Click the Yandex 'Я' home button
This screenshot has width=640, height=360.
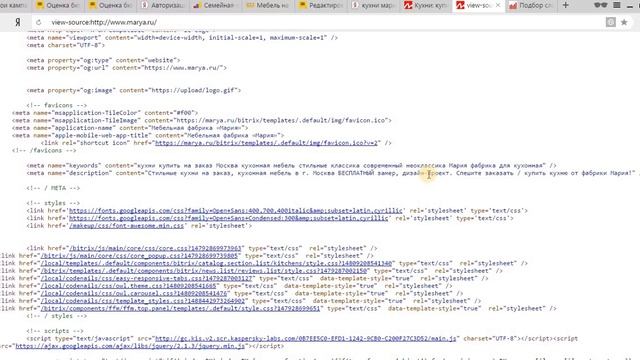click(x=18, y=22)
